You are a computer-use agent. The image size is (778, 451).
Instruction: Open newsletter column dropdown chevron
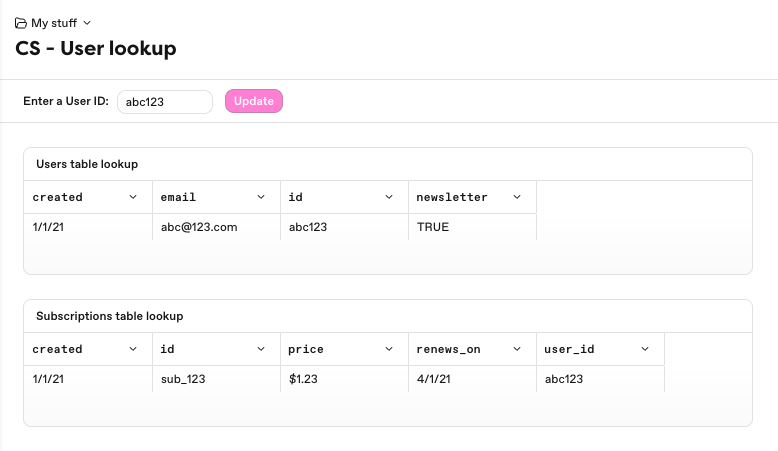coord(517,197)
